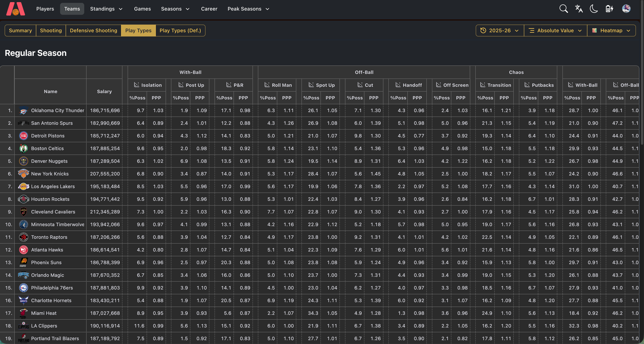Click the Toronto Raptors logo

[23, 237]
